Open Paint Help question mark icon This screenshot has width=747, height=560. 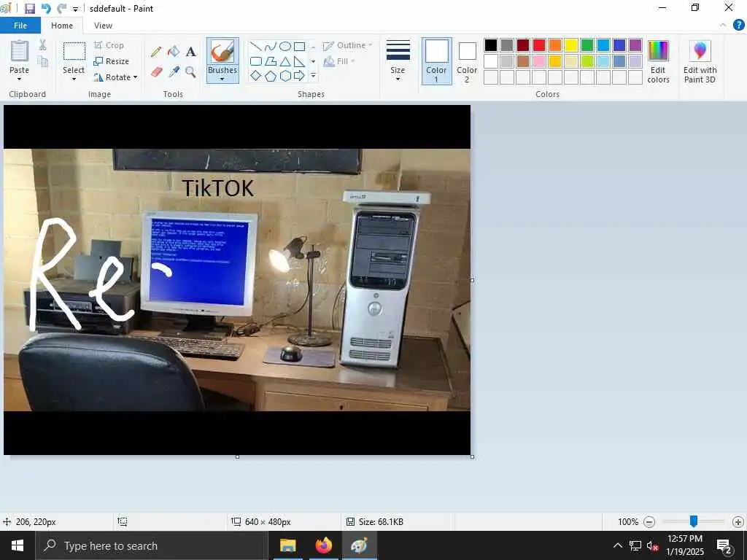(738, 26)
